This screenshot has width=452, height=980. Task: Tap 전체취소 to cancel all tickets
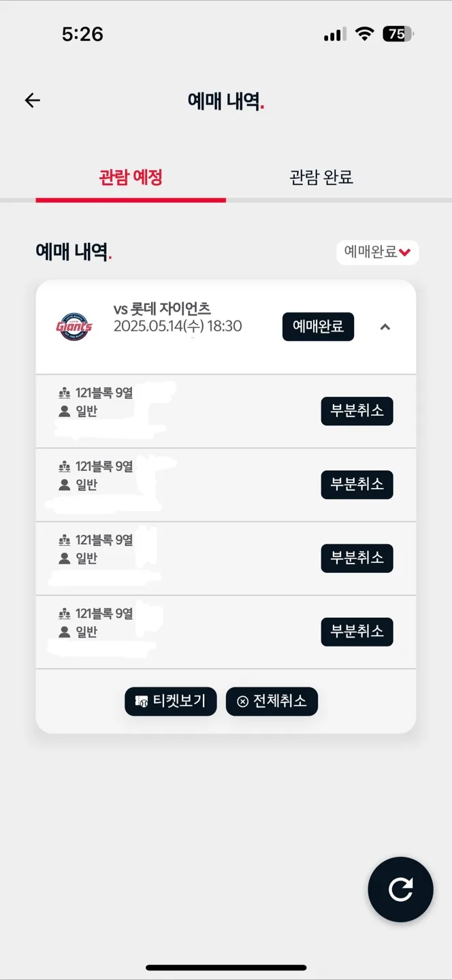[272, 701]
